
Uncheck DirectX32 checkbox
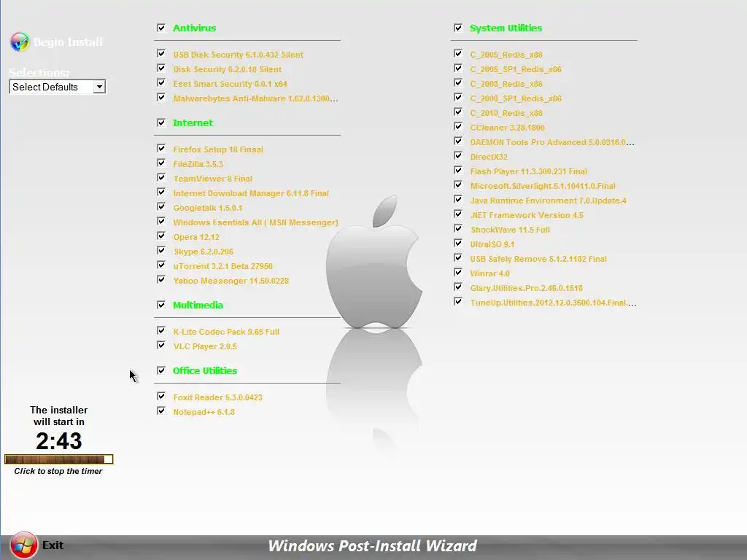458,156
